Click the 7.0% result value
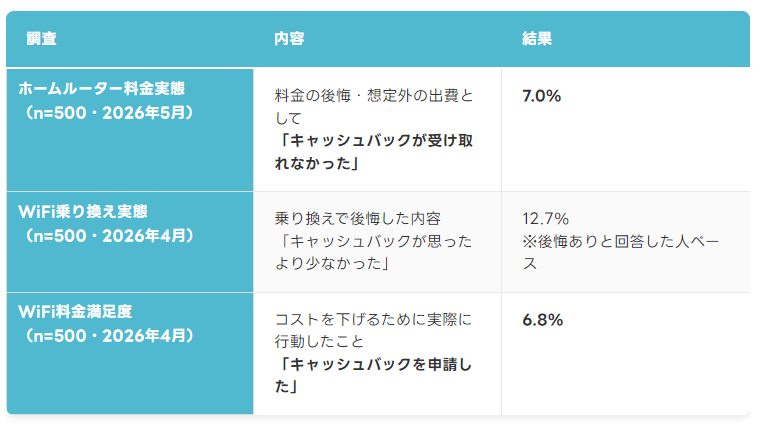Viewport: 761px width, 424px height. [542, 96]
